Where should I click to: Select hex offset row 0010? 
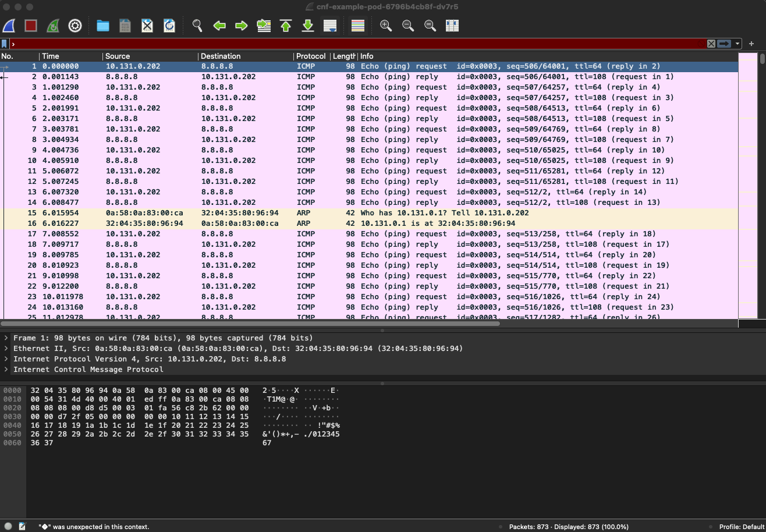12,399
